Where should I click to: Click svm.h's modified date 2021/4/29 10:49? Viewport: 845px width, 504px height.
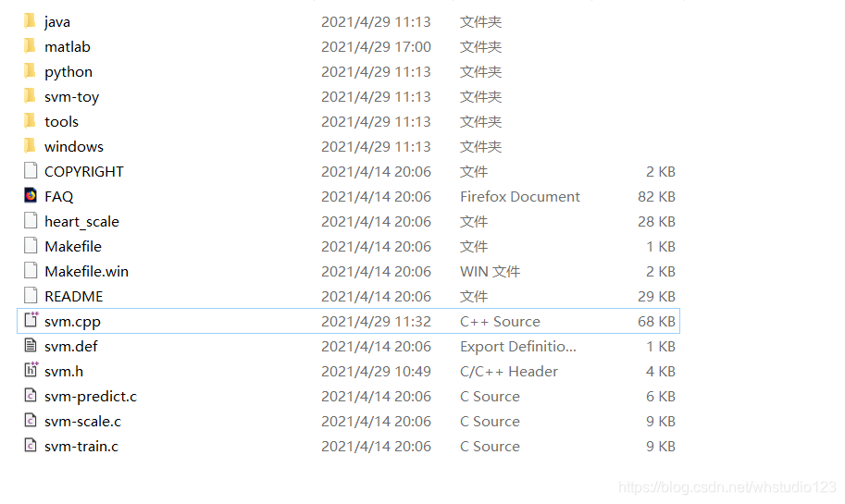point(376,372)
